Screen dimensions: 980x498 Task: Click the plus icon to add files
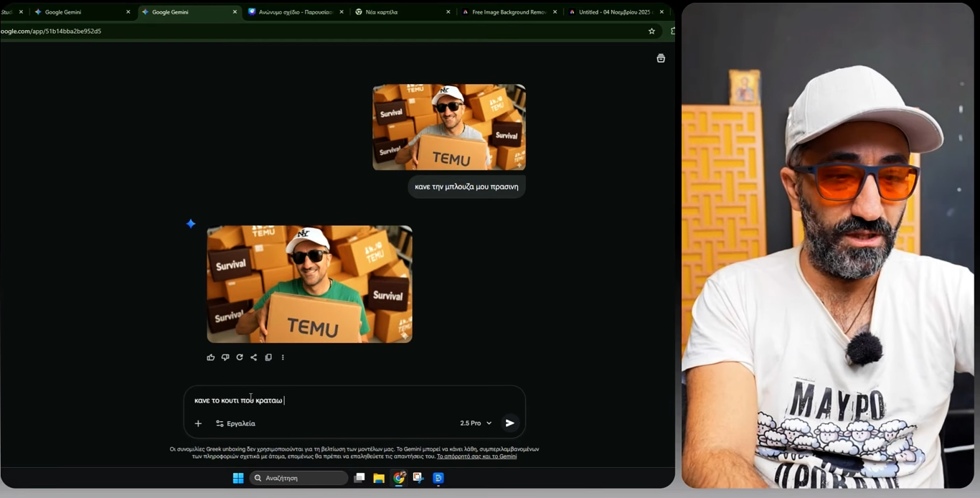pos(198,423)
